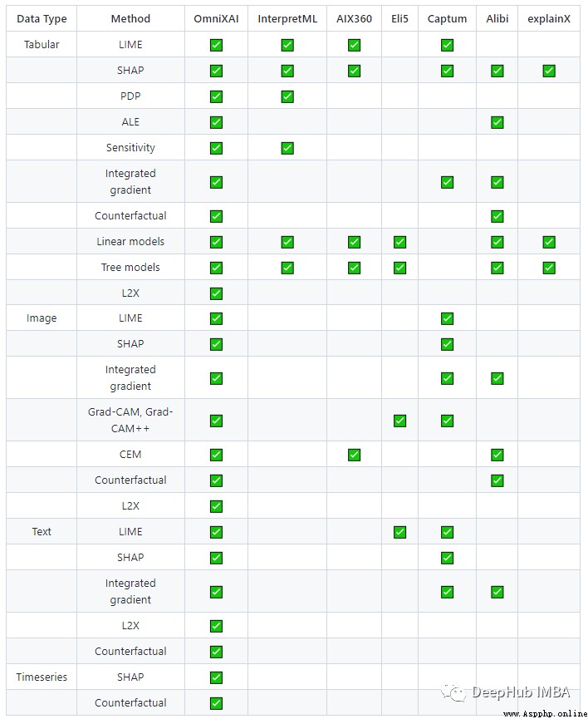This screenshot has height=719, width=588.
Task: Click the Eli5 checkmark for Grad-CAM row
Action: 399,421
